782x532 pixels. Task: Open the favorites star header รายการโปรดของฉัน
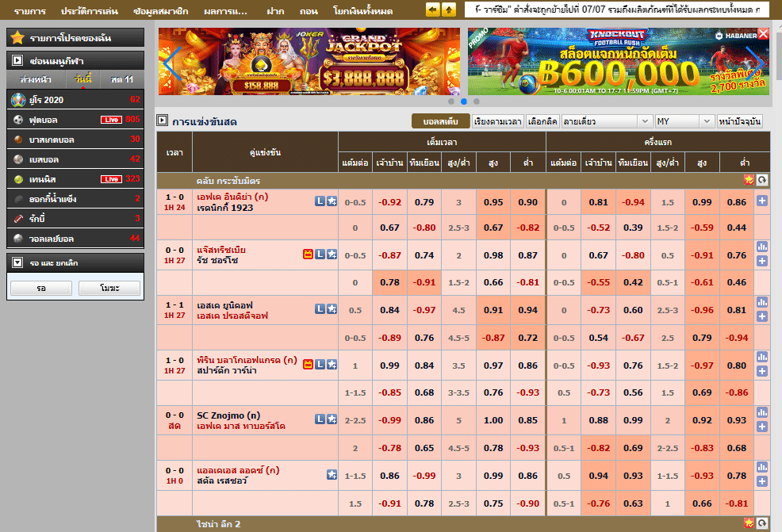(75, 38)
